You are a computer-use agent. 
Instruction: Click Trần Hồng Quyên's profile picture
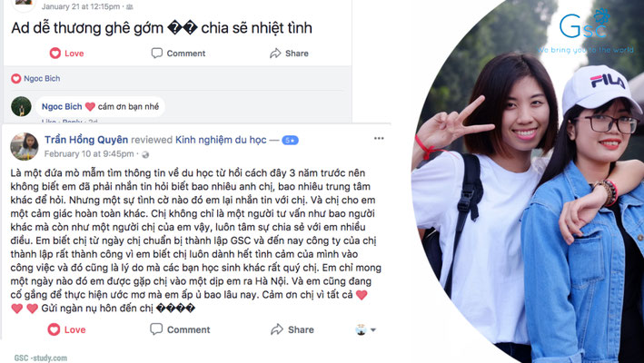[x=25, y=146]
